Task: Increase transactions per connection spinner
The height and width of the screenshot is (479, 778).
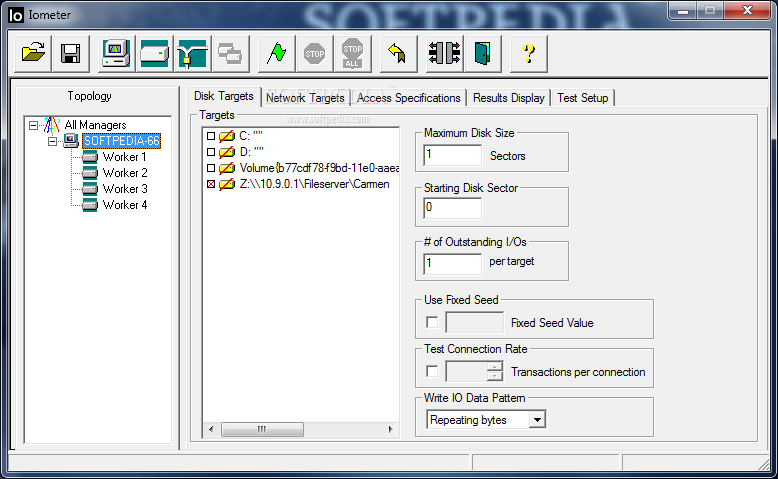Action: pyautogui.click(x=494, y=367)
